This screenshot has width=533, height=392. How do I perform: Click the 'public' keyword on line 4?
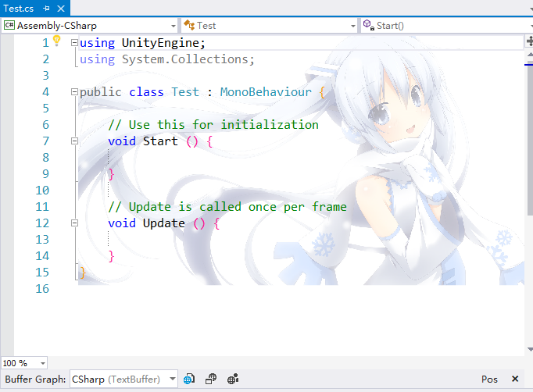100,92
